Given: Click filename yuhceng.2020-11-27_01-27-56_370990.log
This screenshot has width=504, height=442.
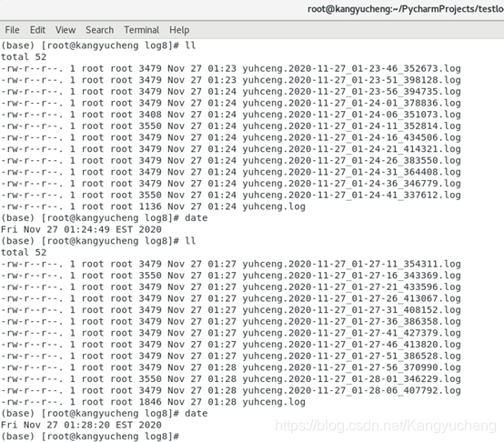Looking at the screenshot, I should click(x=351, y=367).
